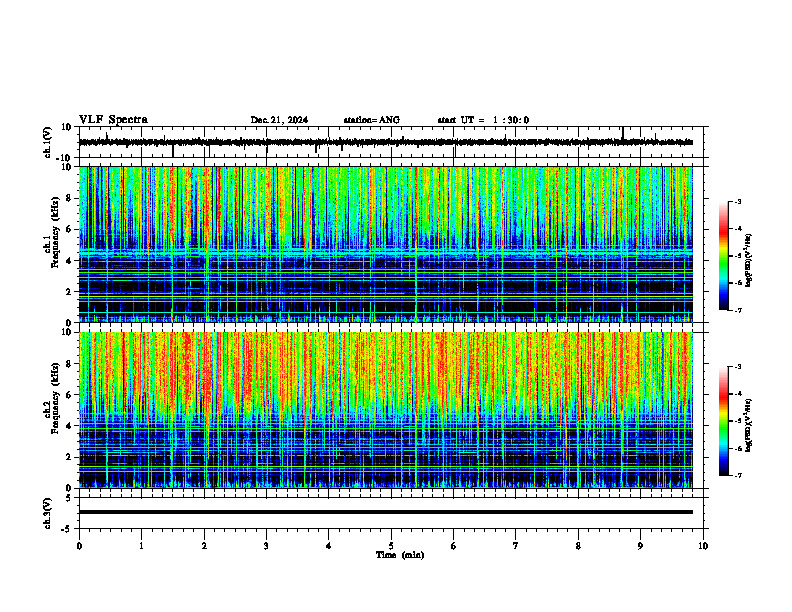Click the "-10" tick on ch.1(V) axis
Screen dimensions: 792x612
coord(65,158)
